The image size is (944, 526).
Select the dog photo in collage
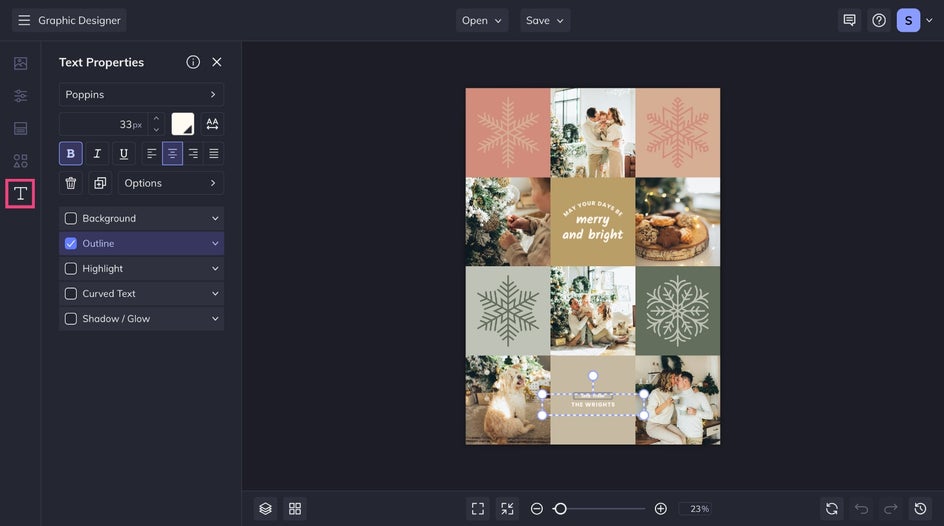point(508,400)
